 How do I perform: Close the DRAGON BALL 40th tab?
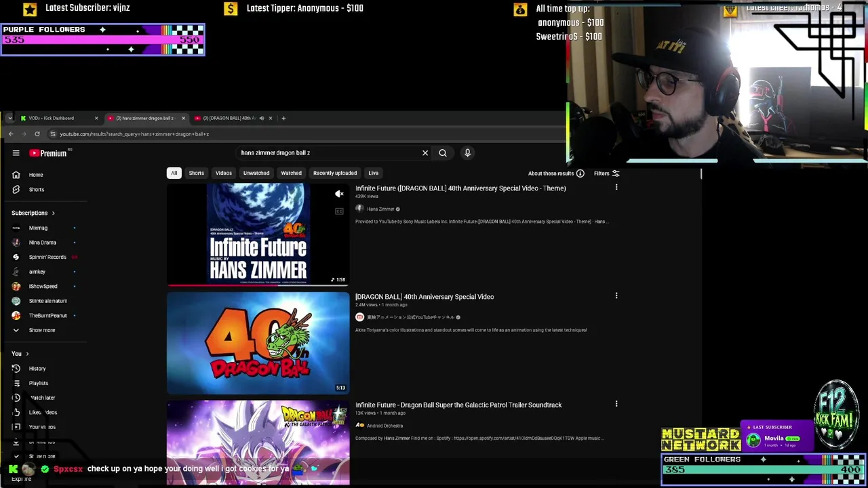(x=271, y=118)
